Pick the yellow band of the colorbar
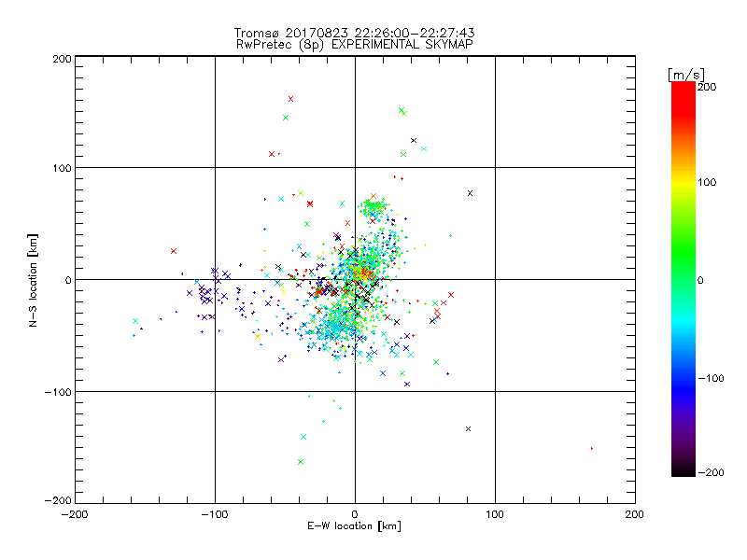747x560 pixels. coord(684,182)
